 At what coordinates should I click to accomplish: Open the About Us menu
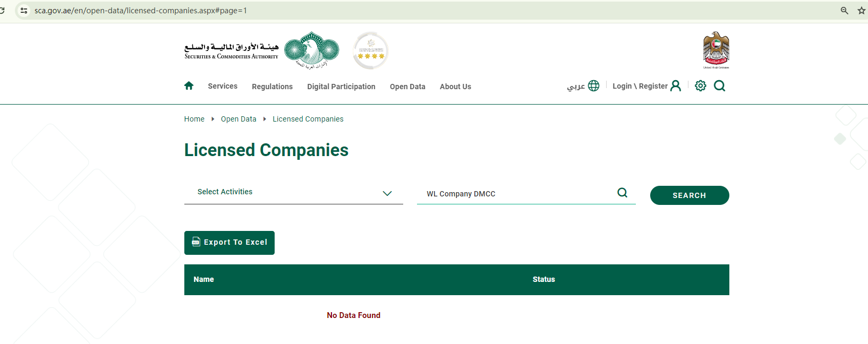pyautogui.click(x=455, y=87)
